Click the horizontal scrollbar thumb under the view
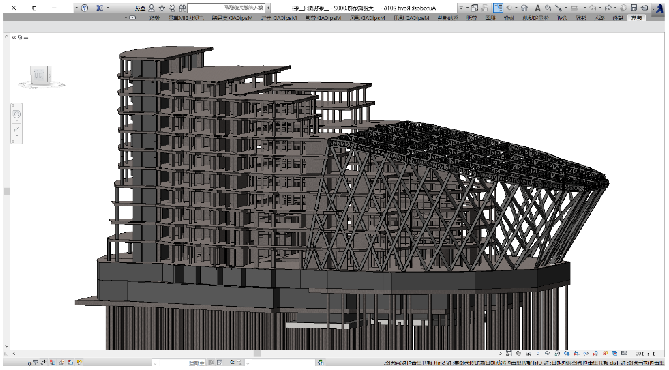The height and width of the screenshot is (370, 669). click(x=258, y=354)
